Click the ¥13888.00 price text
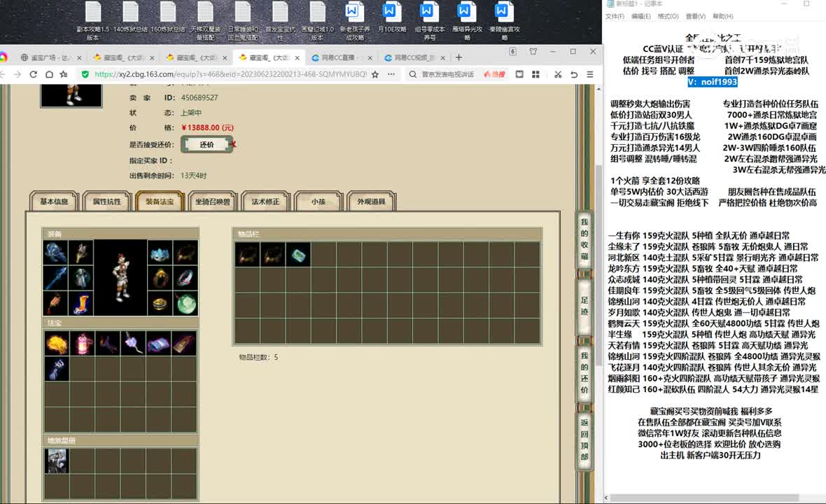The image size is (826, 504). (x=208, y=127)
